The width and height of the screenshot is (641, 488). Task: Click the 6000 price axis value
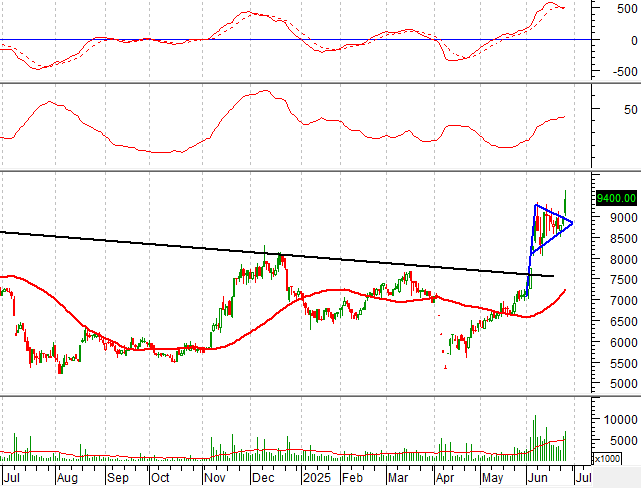[623, 342]
